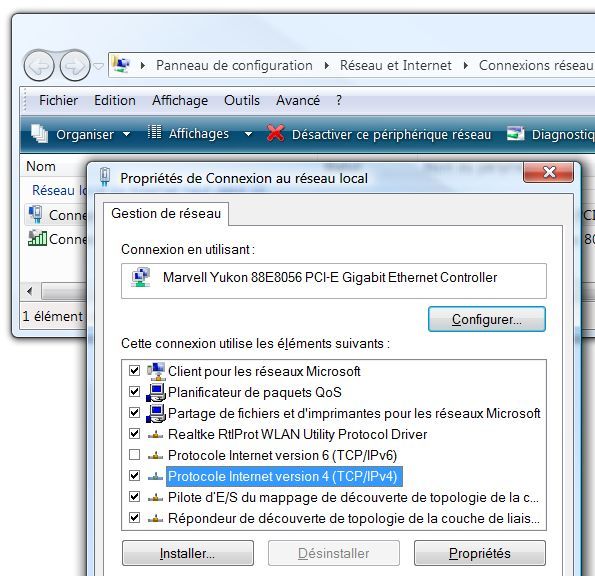This screenshot has height=576, width=595.
Task: Select the first Connexion network adapter icon
Action: point(35,214)
